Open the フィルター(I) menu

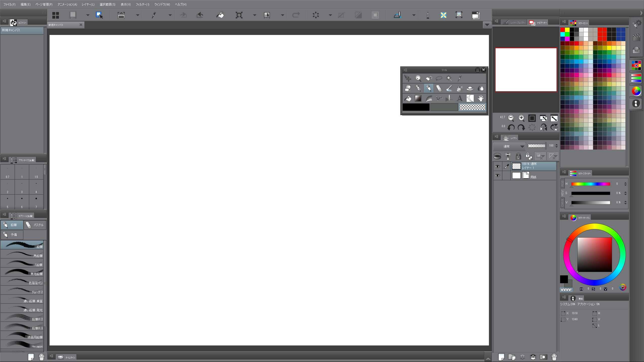(x=142, y=4)
